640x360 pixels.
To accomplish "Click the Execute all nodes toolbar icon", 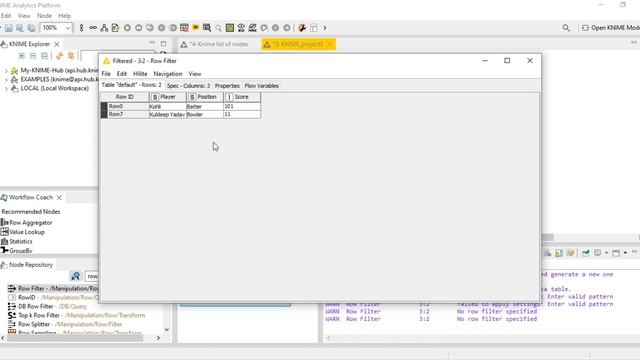I will (139, 28).
